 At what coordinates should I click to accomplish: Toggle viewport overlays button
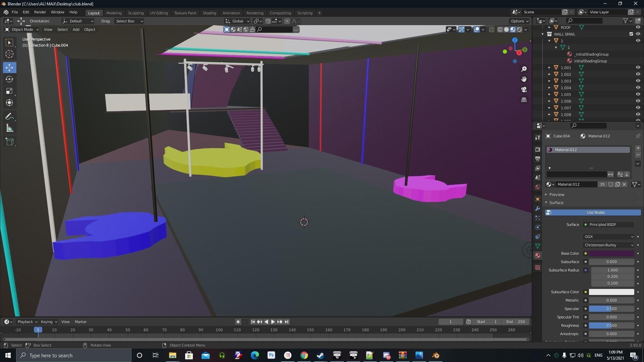pyautogui.click(x=477, y=29)
